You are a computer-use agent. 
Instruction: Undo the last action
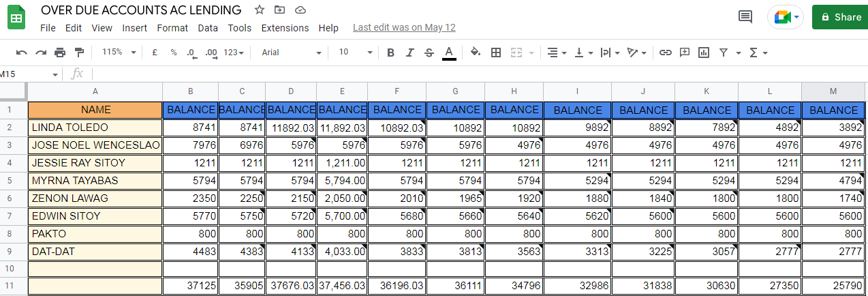(22, 53)
